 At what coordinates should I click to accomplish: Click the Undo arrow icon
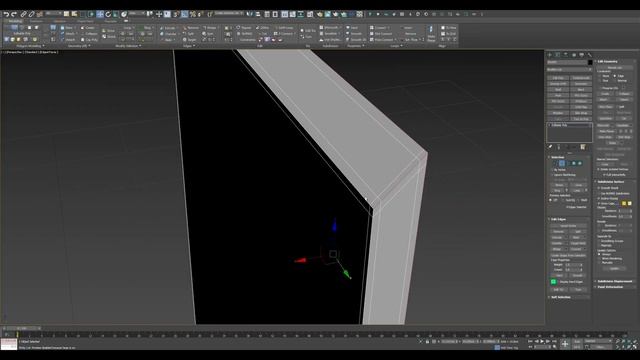[6, 14]
